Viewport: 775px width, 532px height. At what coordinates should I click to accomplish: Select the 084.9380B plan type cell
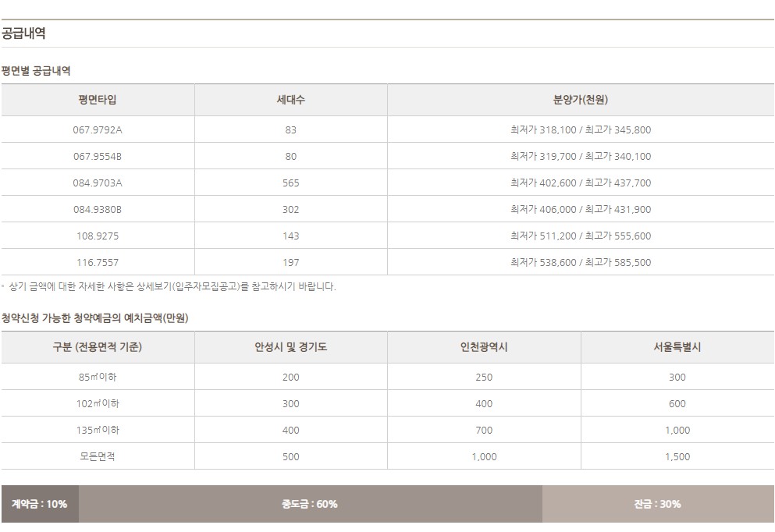[x=98, y=209]
